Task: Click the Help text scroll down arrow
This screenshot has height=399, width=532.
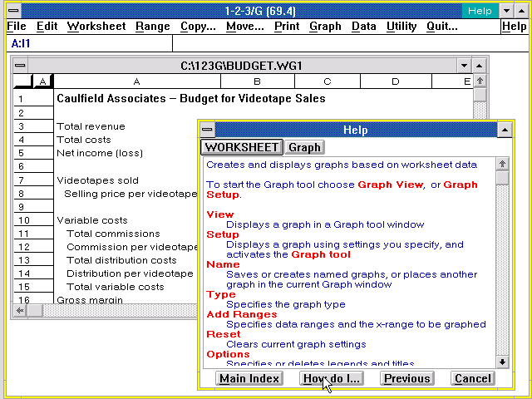Action: click(x=502, y=362)
